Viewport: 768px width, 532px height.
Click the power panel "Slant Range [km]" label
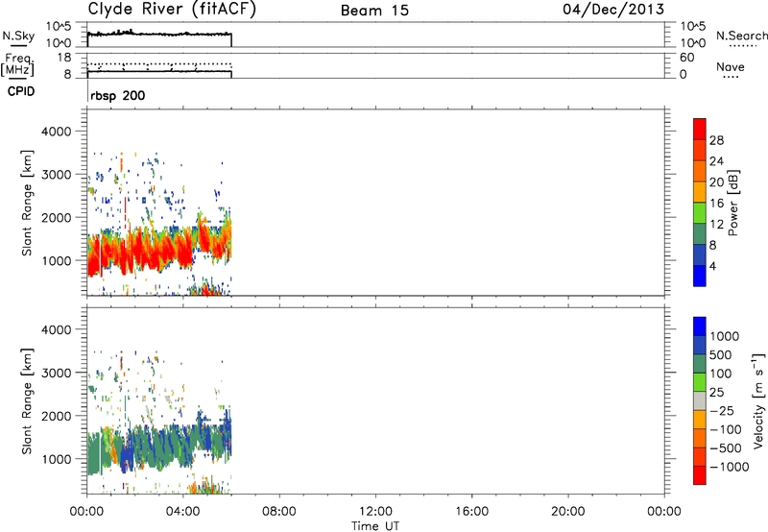pyautogui.click(x=27, y=203)
